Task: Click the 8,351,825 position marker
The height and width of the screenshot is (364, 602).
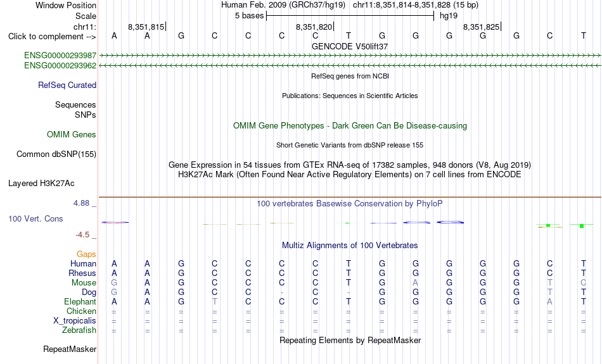Action: pos(482,27)
